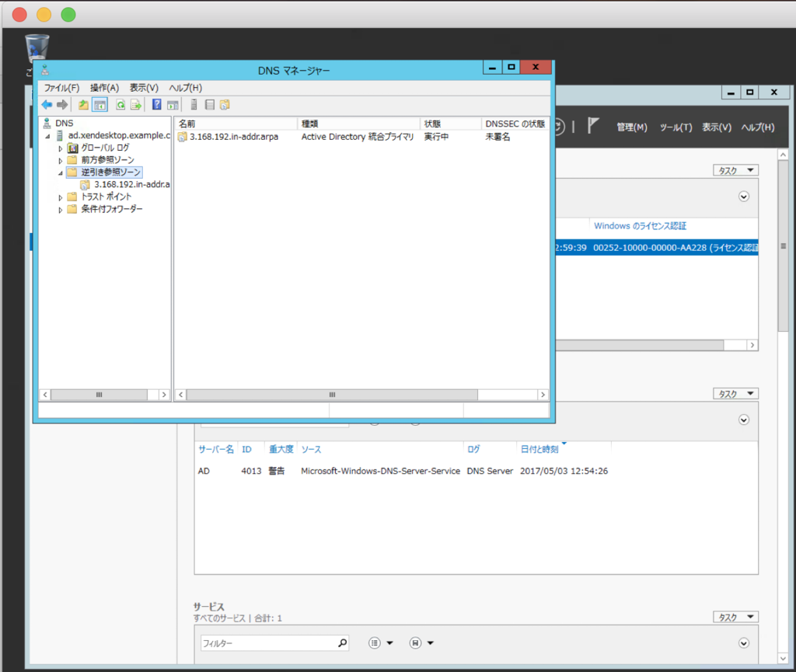Open the 操作(A) menu

pos(104,88)
